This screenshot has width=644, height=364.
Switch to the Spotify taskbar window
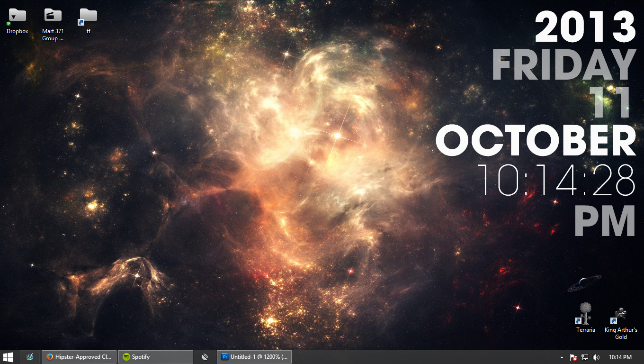tap(156, 357)
